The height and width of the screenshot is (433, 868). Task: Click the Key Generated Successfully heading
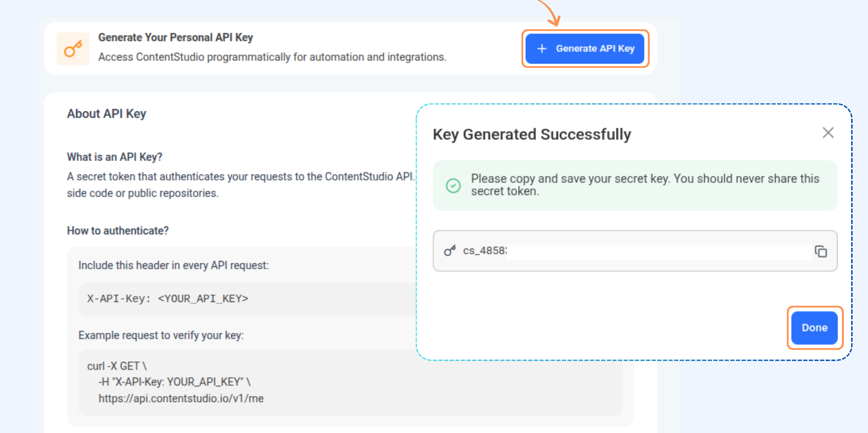532,135
